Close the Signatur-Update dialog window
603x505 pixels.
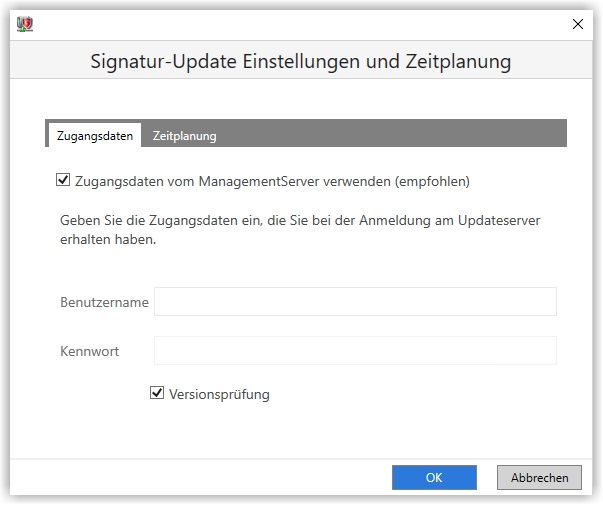click(x=577, y=23)
